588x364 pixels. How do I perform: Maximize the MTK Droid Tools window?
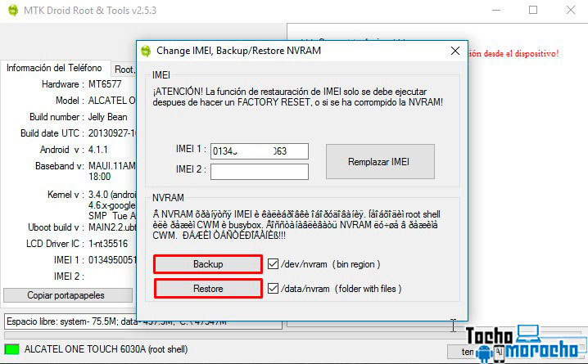coord(533,10)
